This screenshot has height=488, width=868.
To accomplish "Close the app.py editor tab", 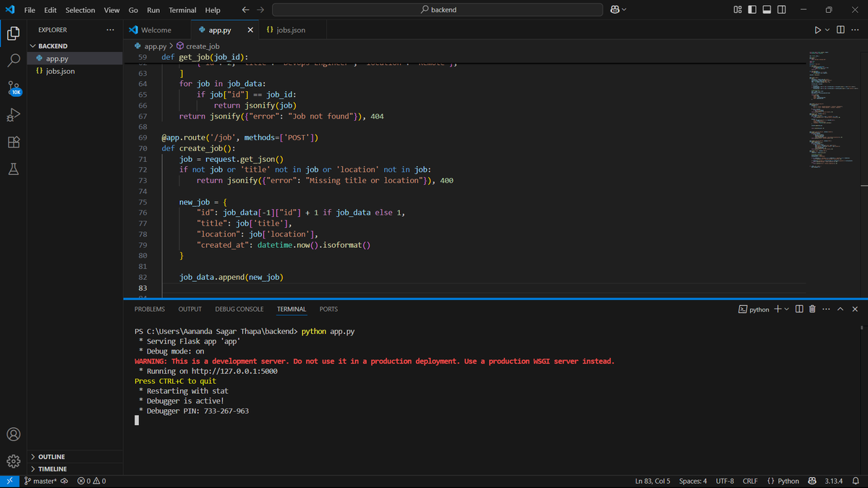I will pyautogui.click(x=250, y=30).
